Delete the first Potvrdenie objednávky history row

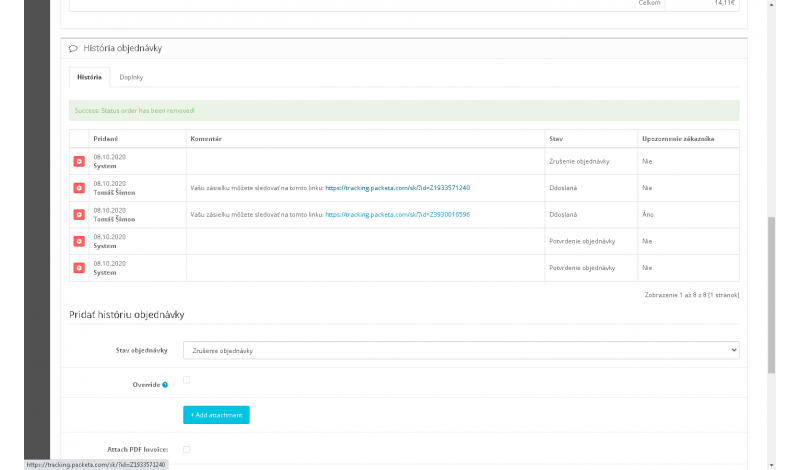pyautogui.click(x=79, y=241)
